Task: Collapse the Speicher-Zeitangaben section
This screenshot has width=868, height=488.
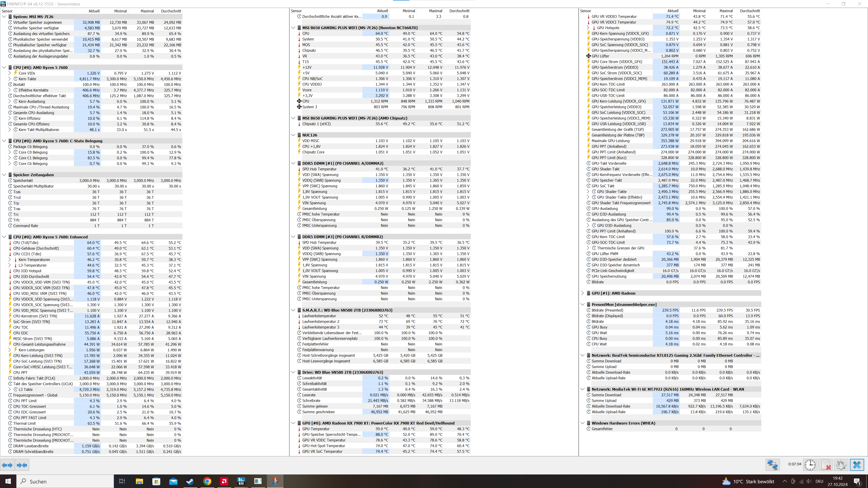Action: pos(4,175)
